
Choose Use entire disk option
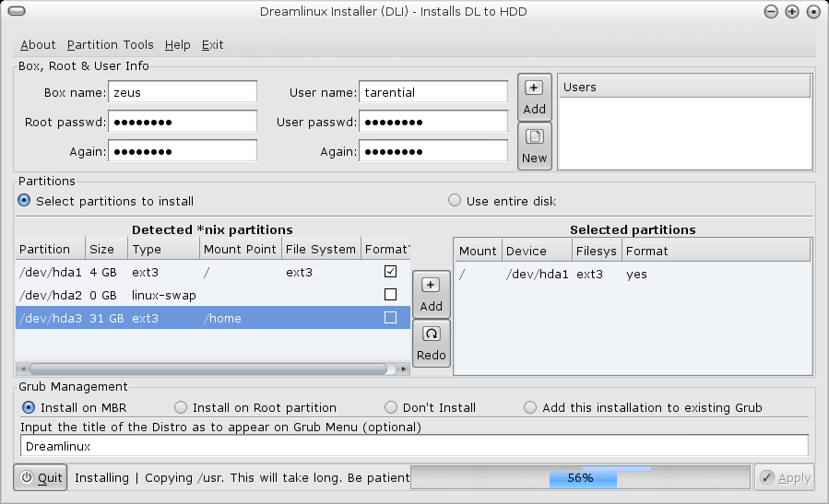click(455, 201)
